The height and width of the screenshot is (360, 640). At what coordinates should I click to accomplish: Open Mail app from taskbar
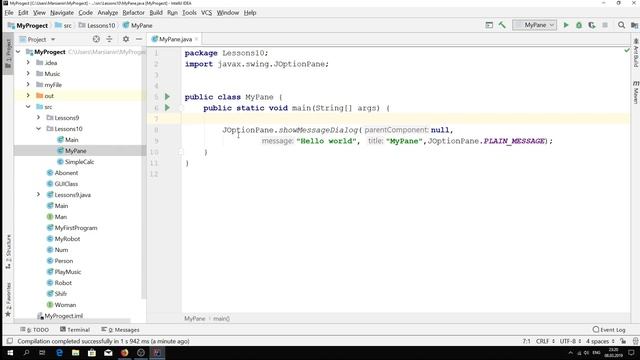[108, 353]
